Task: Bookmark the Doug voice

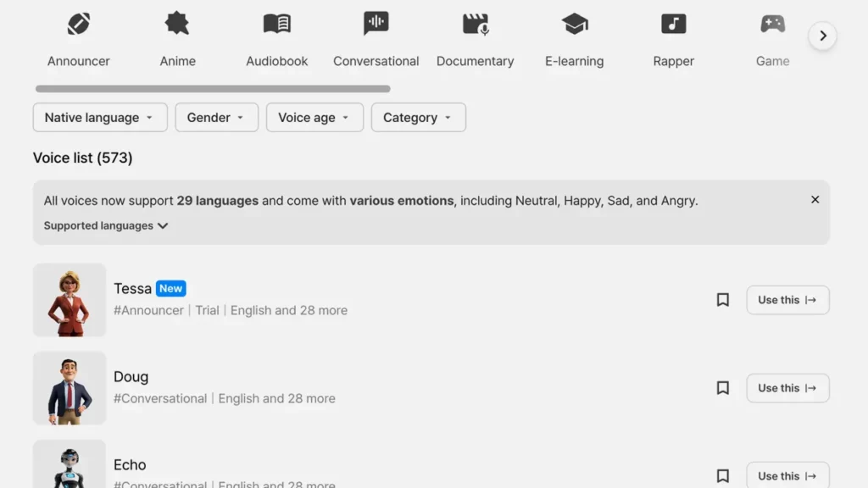Action: click(x=722, y=388)
